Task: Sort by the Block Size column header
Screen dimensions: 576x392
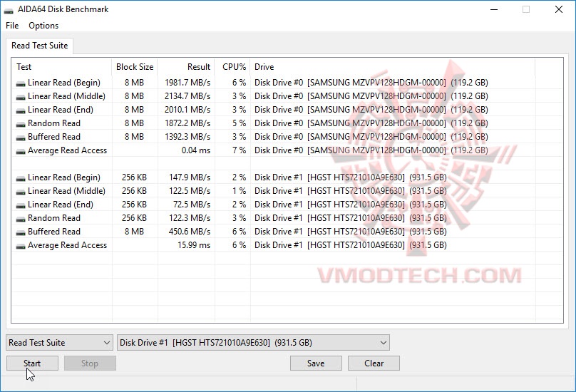Action: coord(135,67)
